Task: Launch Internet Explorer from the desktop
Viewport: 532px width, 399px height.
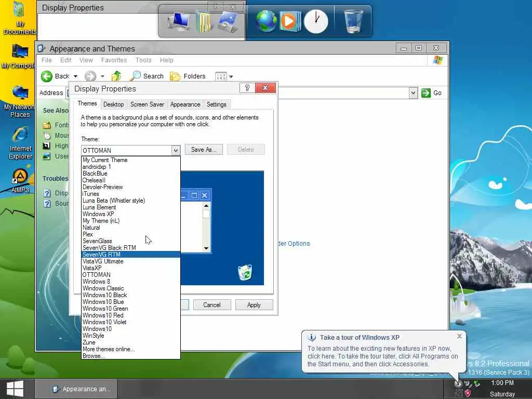Action: coord(20,142)
